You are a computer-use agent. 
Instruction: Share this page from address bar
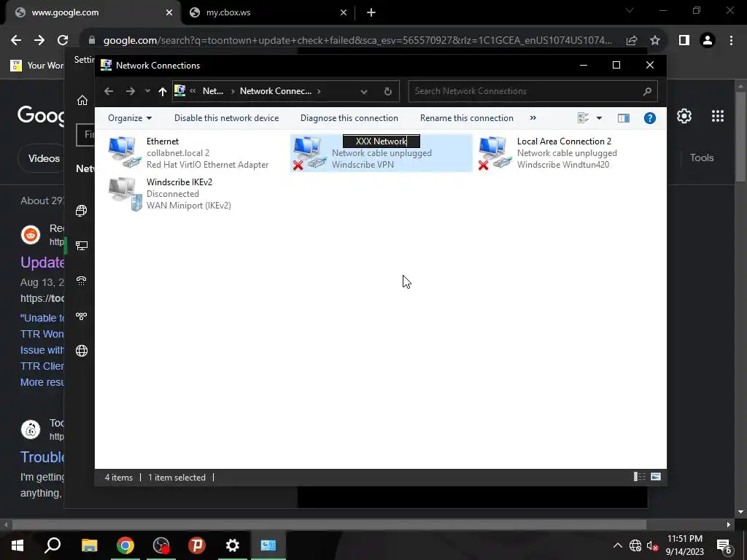pyautogui.click(x=632, y=41)
